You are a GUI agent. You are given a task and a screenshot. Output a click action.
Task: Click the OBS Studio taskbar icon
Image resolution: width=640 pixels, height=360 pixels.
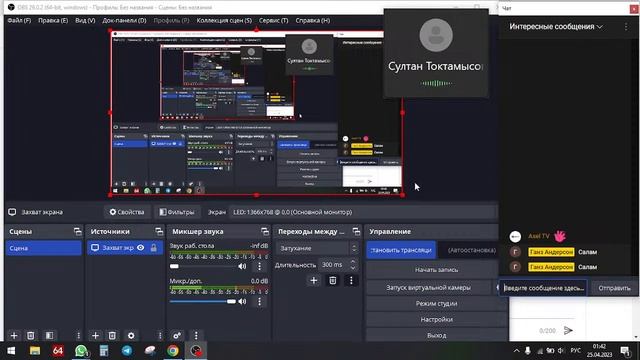[196, 351]
